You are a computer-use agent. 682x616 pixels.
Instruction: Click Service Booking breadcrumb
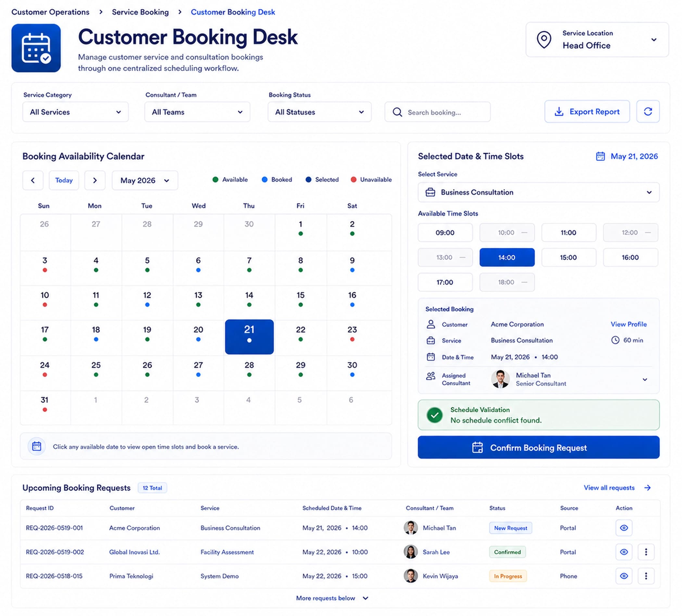[140, 12]
